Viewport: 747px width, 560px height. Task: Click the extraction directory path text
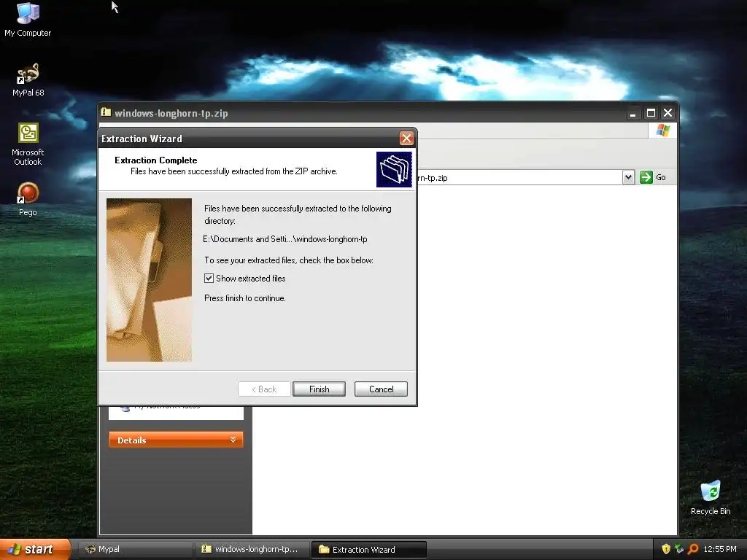coord(285,239)
